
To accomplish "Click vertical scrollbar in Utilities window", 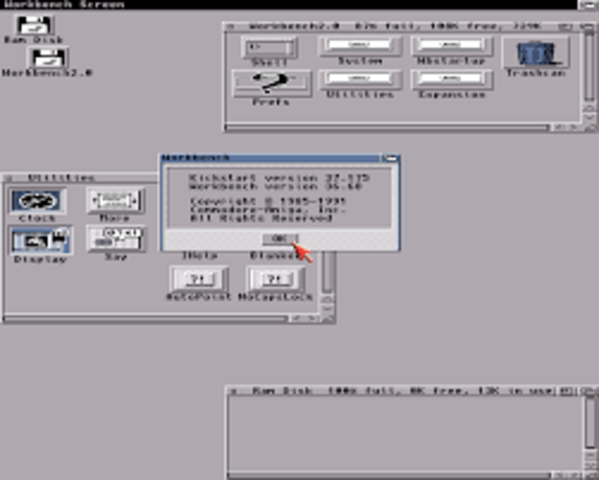I will pos(327,272).
